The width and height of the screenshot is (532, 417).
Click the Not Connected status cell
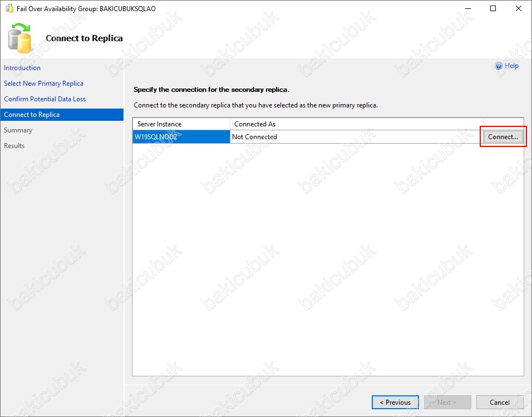[x=356, y=137]
